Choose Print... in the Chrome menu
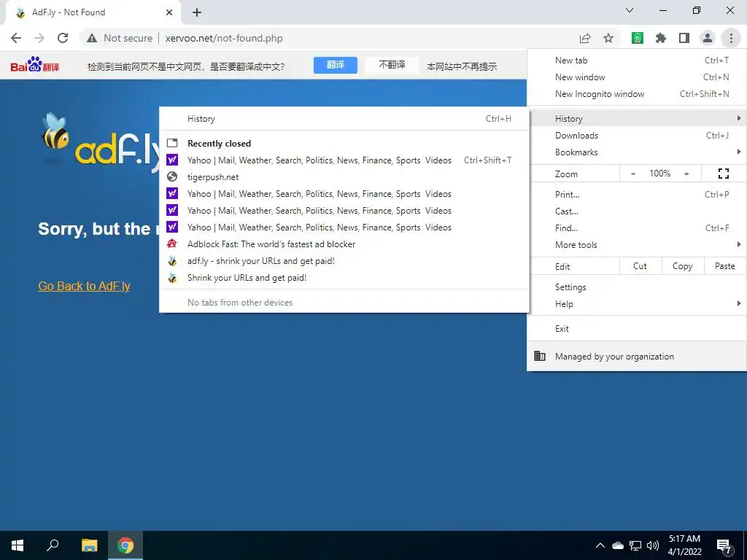Image resolution: width=747 pixels, height=560 pixels. click(637, 194)
